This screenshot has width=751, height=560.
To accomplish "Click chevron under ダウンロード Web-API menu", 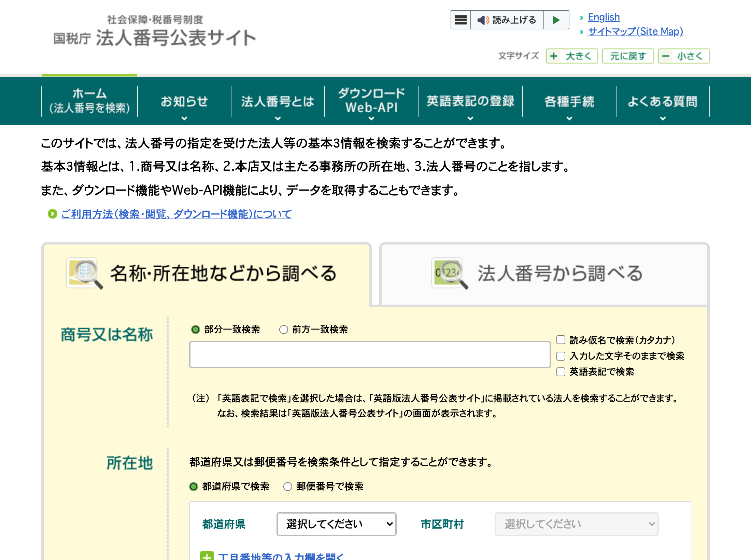I will [371, 118].
